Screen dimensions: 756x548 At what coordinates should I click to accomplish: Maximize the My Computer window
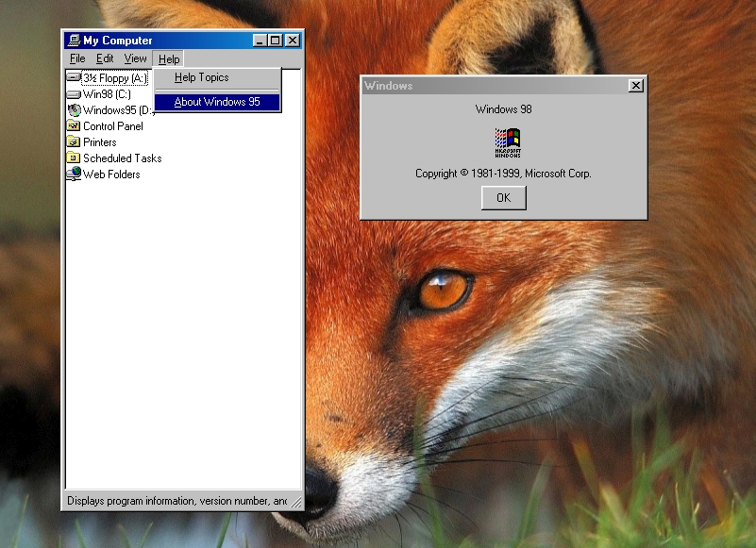tap(275, 41)
